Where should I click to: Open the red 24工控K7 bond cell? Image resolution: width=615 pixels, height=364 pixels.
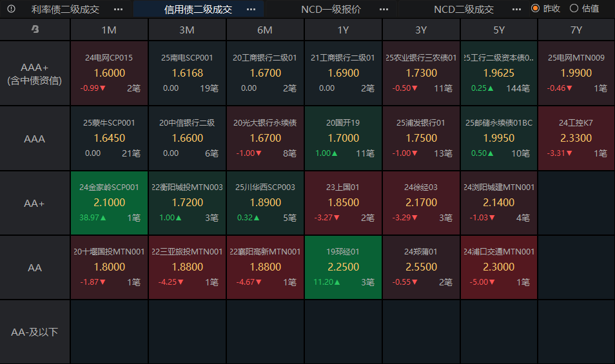point(576,138)
